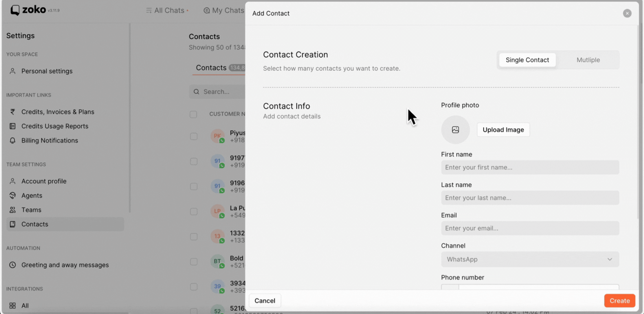Screen dimensions: 644x314
Task: Click the Upload Image button
Action: 503,130
